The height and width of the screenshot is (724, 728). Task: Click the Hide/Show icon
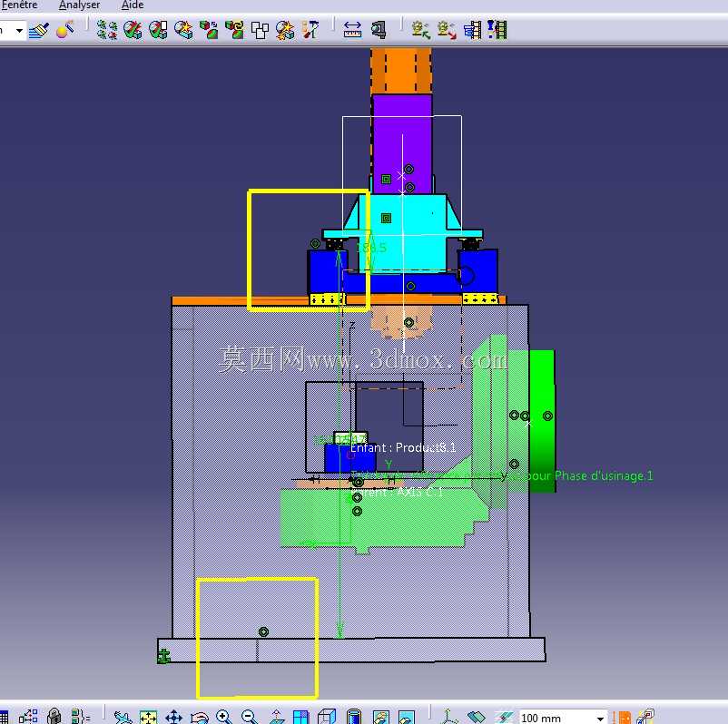pos(380,717)
